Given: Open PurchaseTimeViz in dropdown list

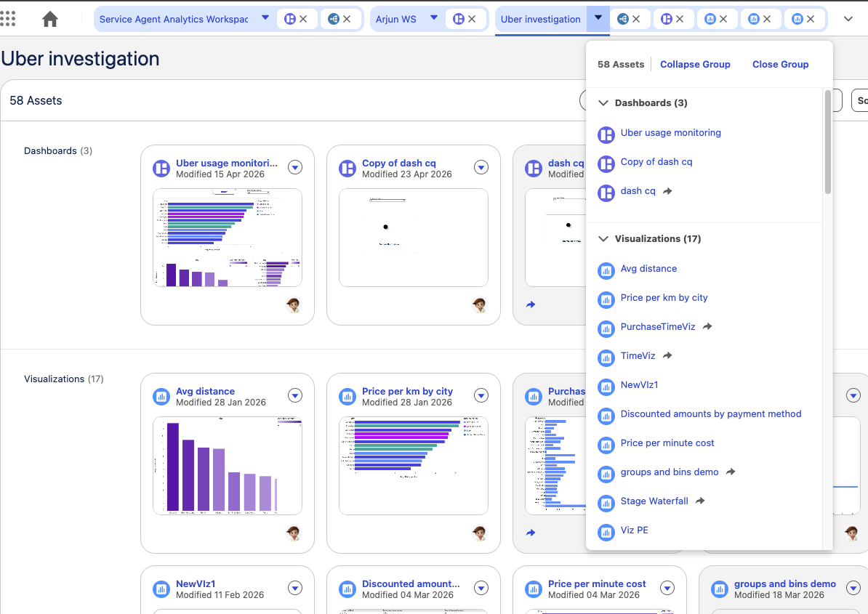Looking at the screenshot, I should (658, 326).
